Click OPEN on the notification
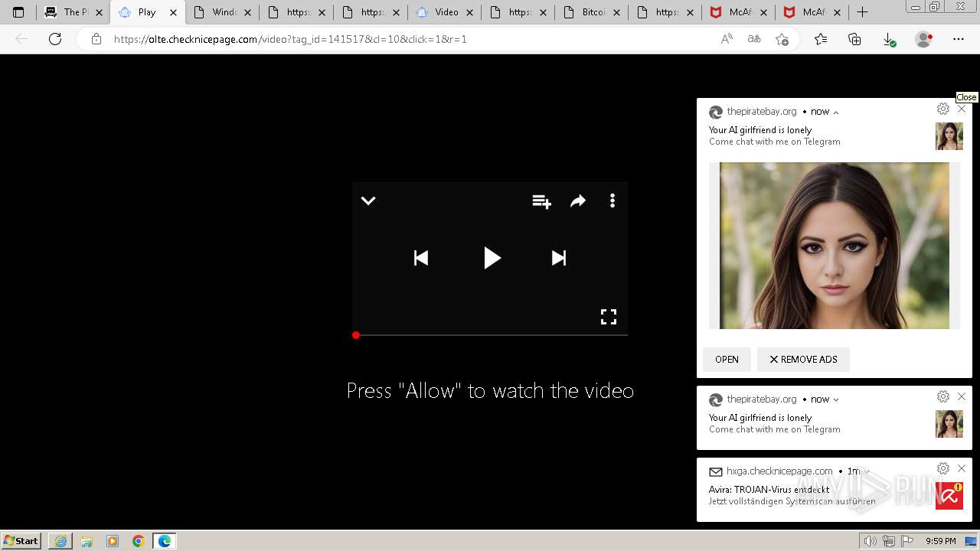Screen dimensions: 980x551 tap(727, 359)
